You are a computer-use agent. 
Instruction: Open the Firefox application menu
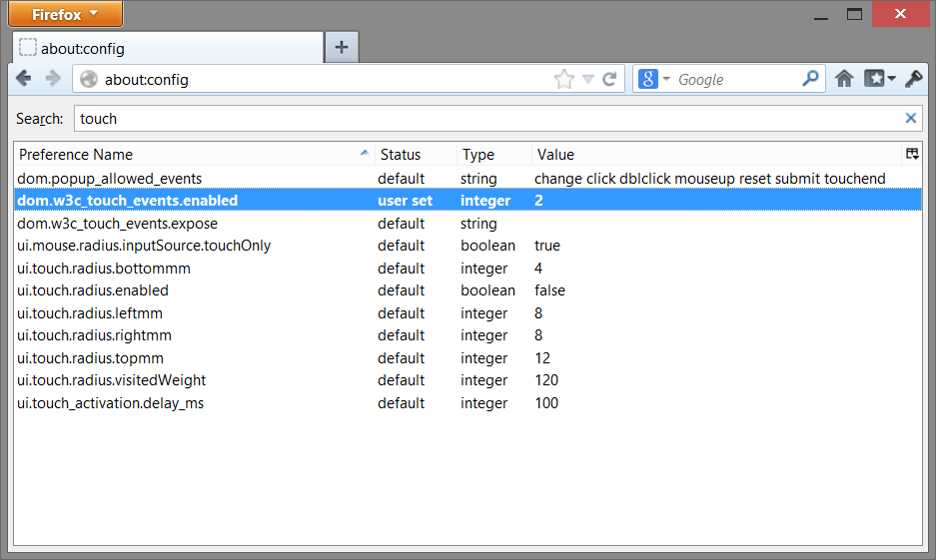[x=63, y=14]
